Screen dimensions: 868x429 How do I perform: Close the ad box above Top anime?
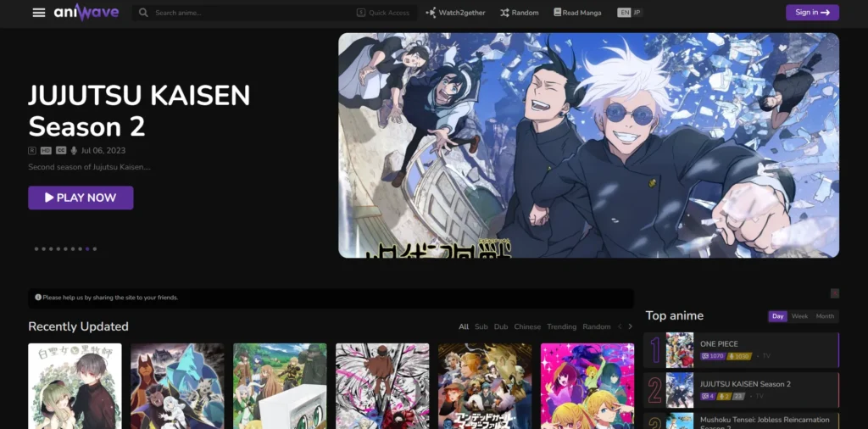(835, 293)
